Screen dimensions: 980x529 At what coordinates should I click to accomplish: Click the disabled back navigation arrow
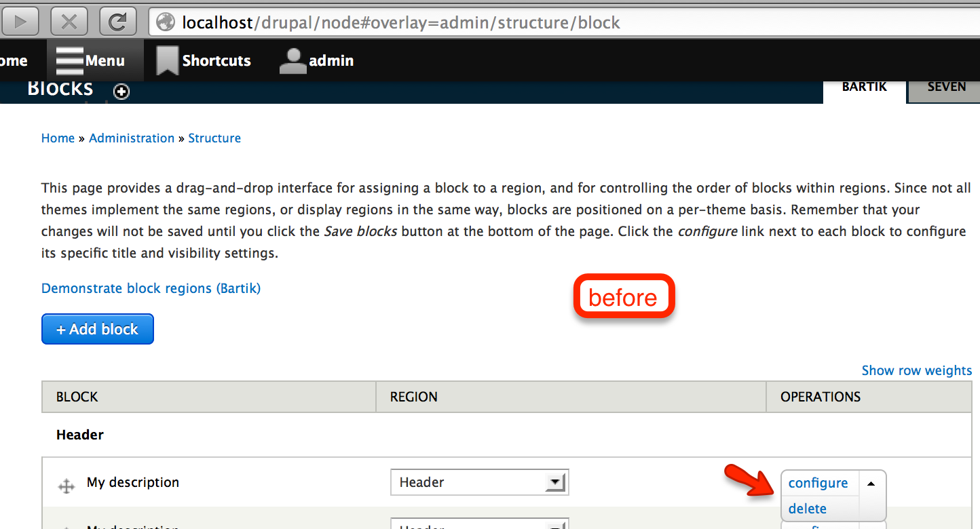coord(20,20)
